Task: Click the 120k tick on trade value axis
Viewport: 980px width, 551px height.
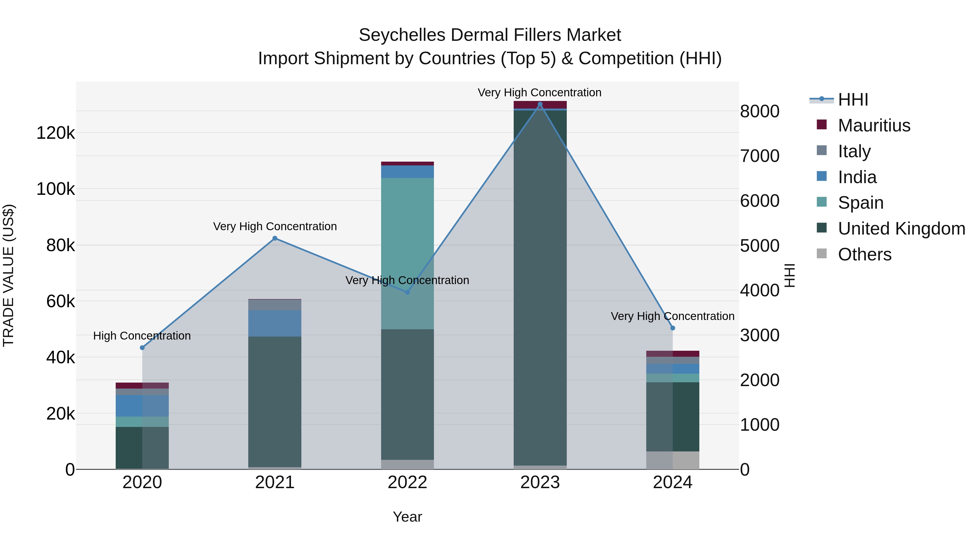Action: click(56, 133)
